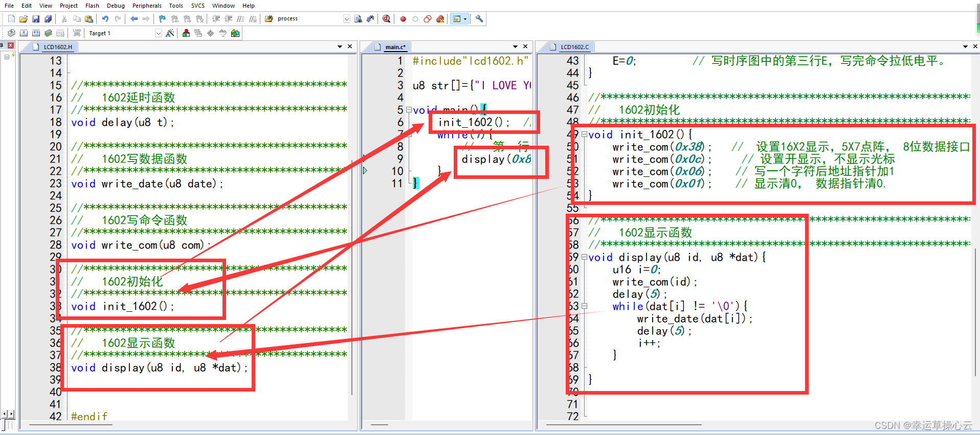980x435 pixels.
Task: Click the Copy icon
Action: pos(77,19)
